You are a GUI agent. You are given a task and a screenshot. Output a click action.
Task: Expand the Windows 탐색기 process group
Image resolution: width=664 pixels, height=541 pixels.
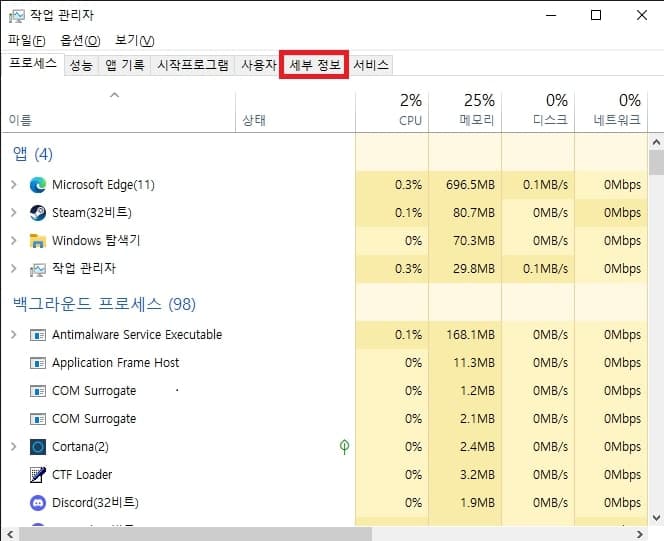point(14,240)
